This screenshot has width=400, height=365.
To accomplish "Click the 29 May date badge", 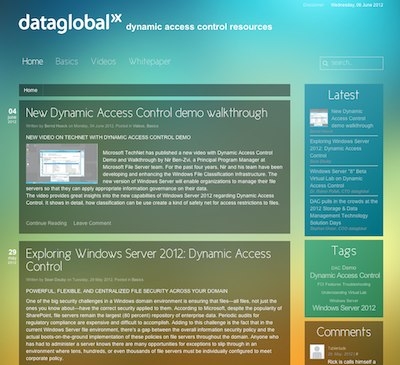I will coord(12,256).
